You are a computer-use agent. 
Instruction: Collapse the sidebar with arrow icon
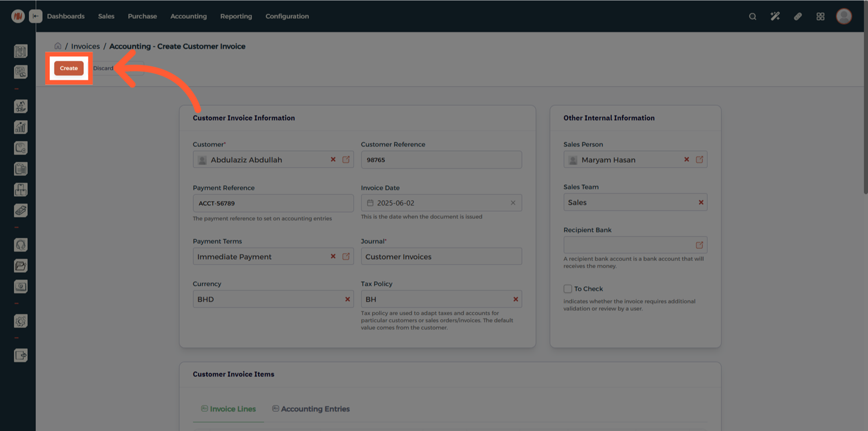coord(36,16)
